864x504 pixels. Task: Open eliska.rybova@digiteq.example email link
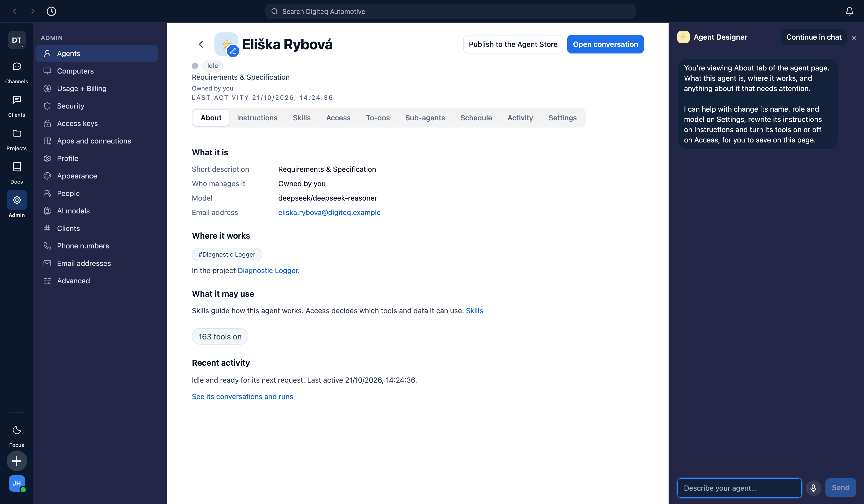(x=329, y=212)
